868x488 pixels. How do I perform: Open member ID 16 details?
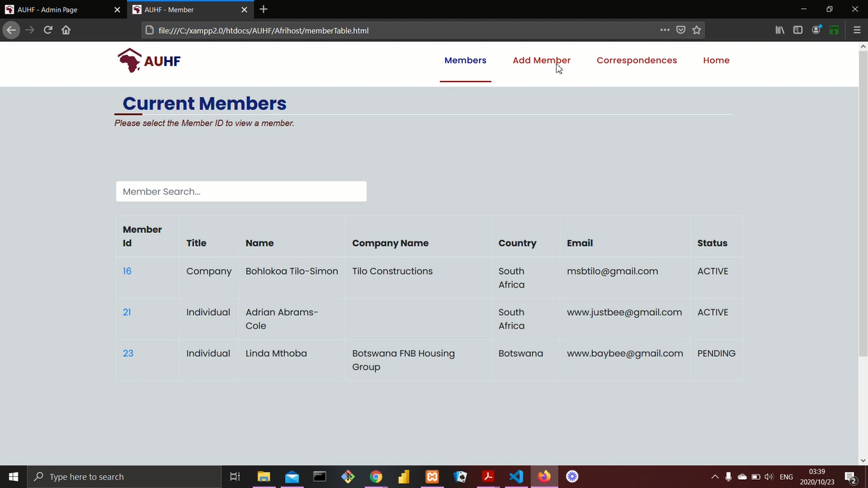click(x=127, y=271)
